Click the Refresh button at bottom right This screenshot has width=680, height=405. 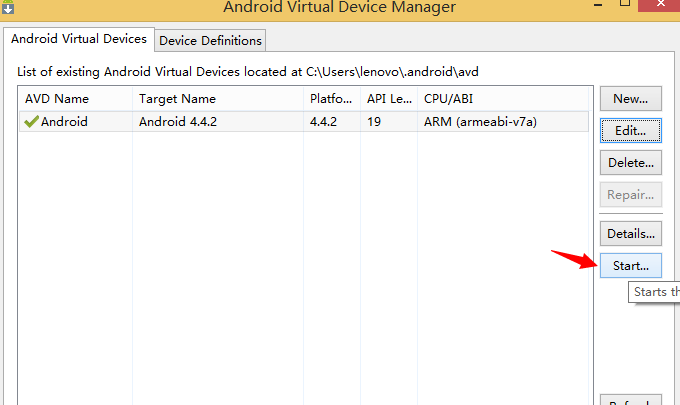tap(631, 400)
